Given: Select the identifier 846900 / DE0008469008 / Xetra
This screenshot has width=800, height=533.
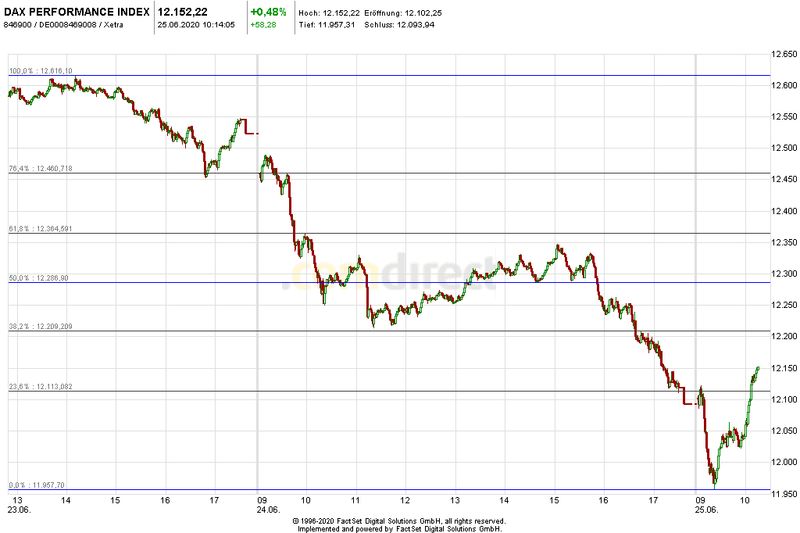Looking at the screenshot, I should [64, 24].
